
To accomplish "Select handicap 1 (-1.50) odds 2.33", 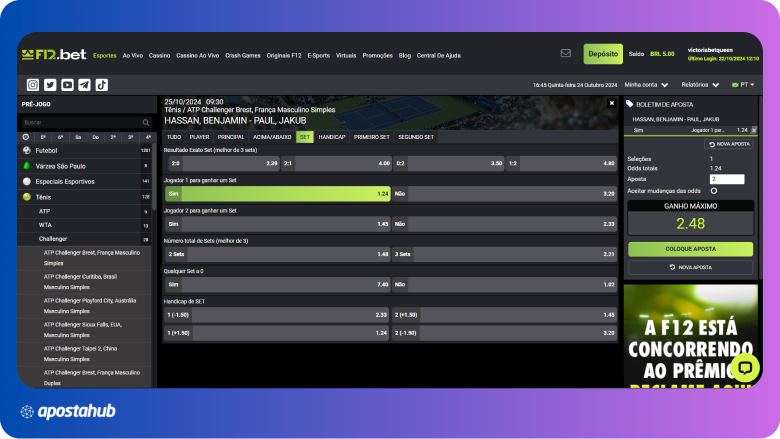I will tap(277, 315).
